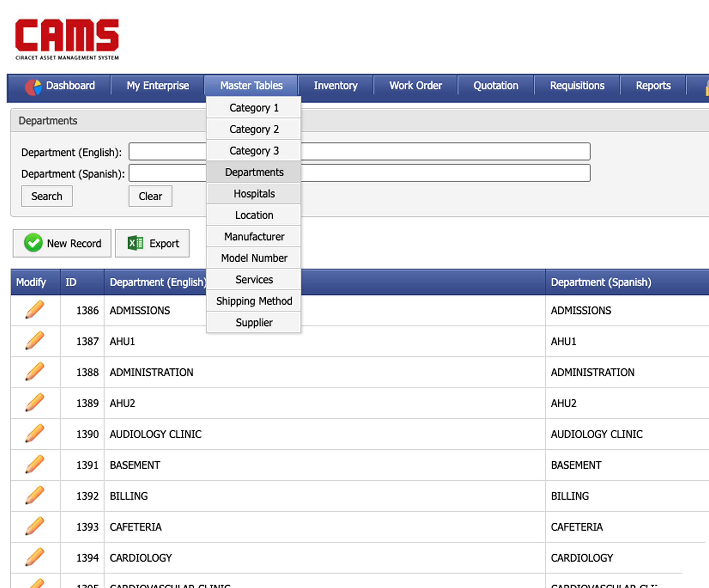Choose Manufacturer in the Master Tables menu

point(254,237)
